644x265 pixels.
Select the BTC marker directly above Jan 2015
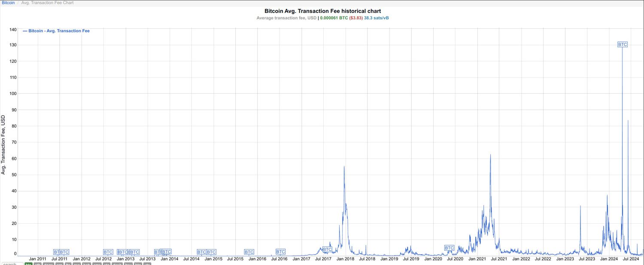coord(212,252)
